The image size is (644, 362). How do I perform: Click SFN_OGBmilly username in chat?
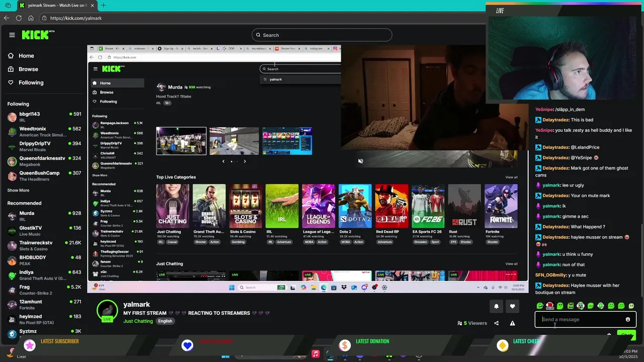[x=550, y=275]
